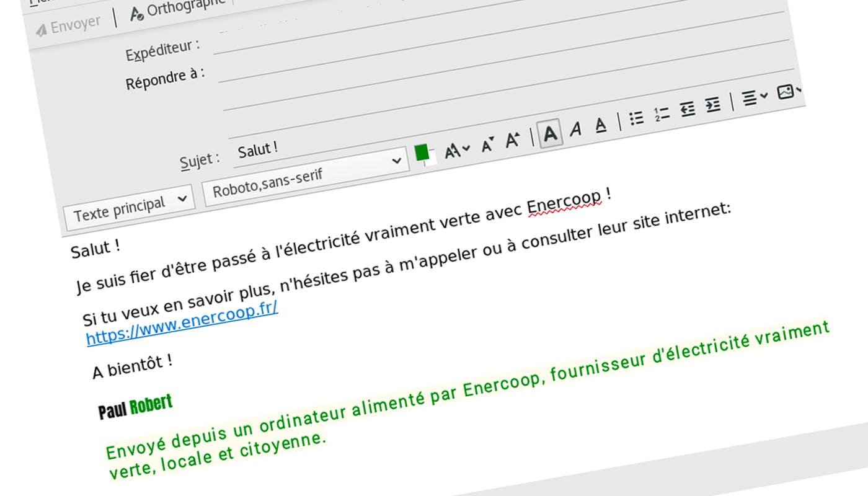Screen dimensions: 868x496
Task: Open the font size menu
Action: click(x=458, y=149)
